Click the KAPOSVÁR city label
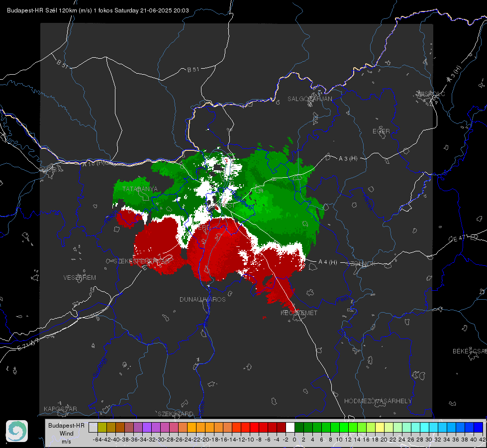 (60, 409)
